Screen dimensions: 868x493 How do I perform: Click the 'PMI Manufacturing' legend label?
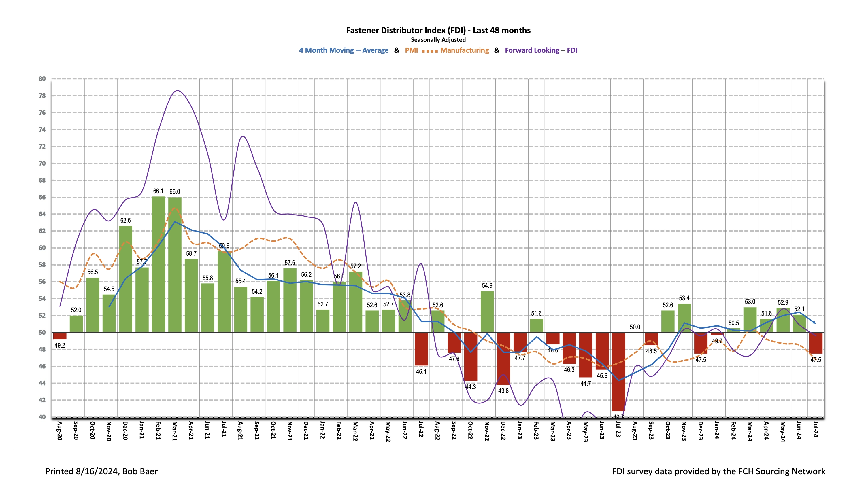[446, 50]
